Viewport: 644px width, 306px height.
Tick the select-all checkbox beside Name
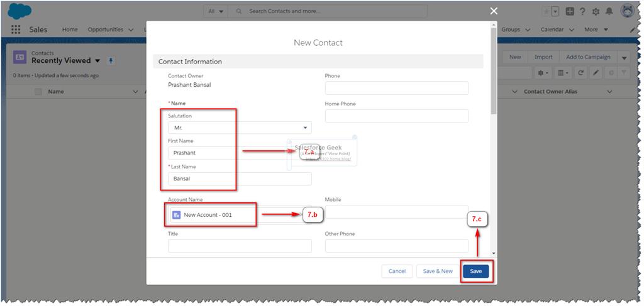[38, 92]
